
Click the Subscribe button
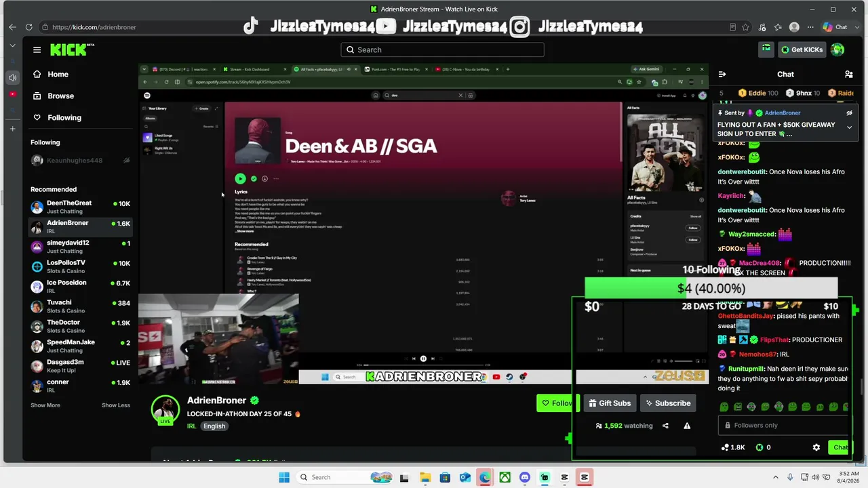pos(668,403)
